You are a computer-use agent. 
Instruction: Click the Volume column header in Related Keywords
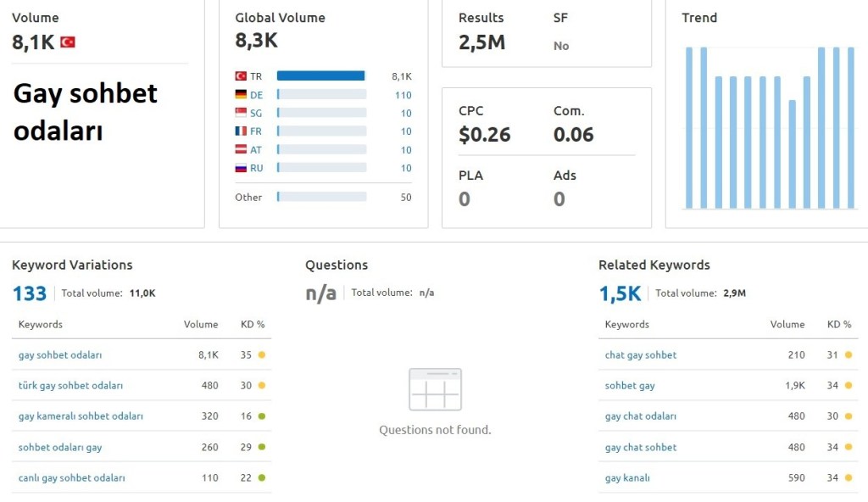pyautogui.click(x=787, y=325)
